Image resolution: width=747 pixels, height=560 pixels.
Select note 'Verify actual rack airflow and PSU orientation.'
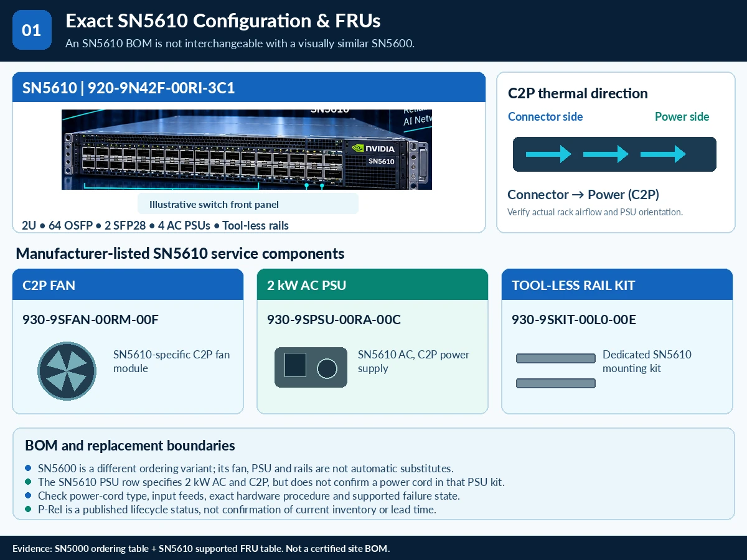595,212
